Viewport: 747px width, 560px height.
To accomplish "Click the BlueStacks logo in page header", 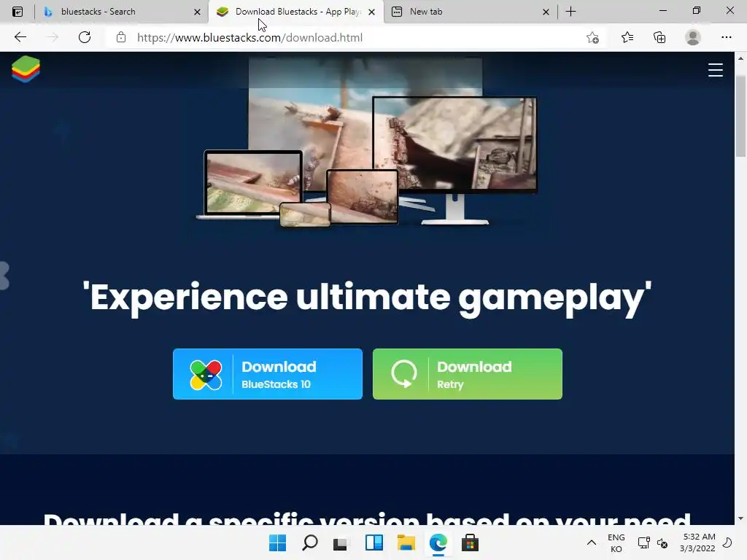I will coord(26,69).
